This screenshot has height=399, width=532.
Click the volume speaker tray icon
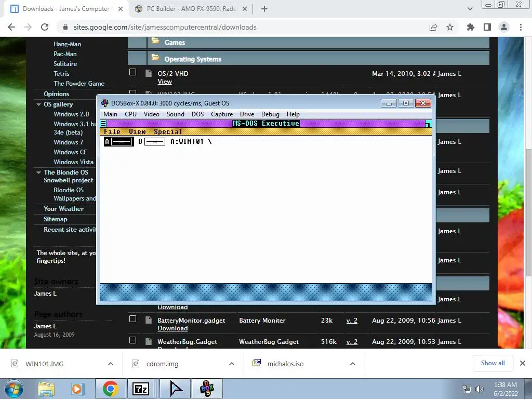coord(480,389)
